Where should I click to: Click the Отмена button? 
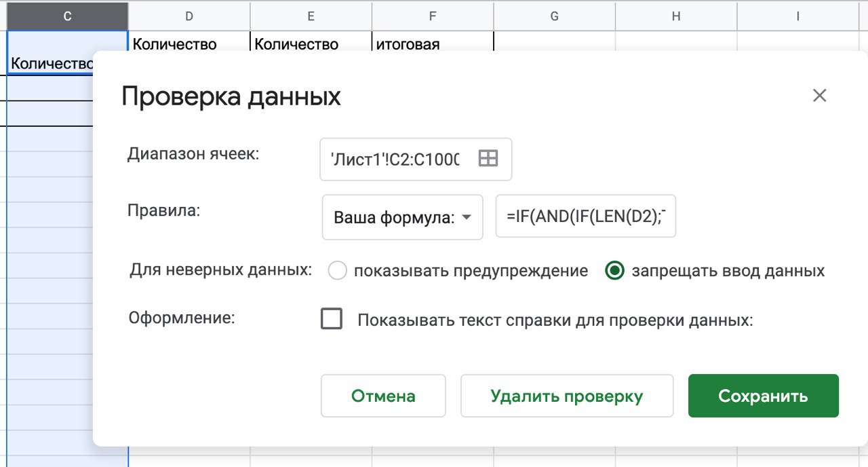point(383,396)
